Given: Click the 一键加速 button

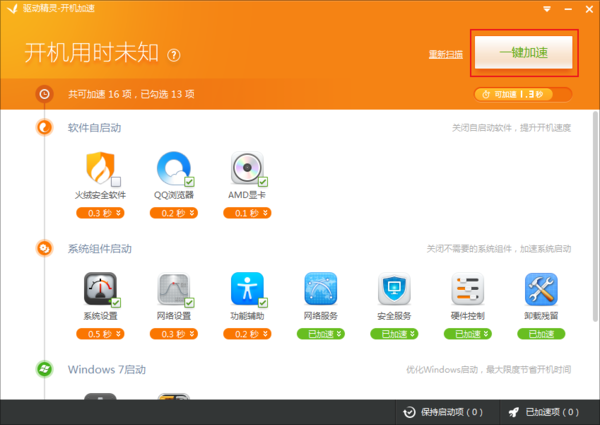Looking at the screenshot, I should click(524, 52).
